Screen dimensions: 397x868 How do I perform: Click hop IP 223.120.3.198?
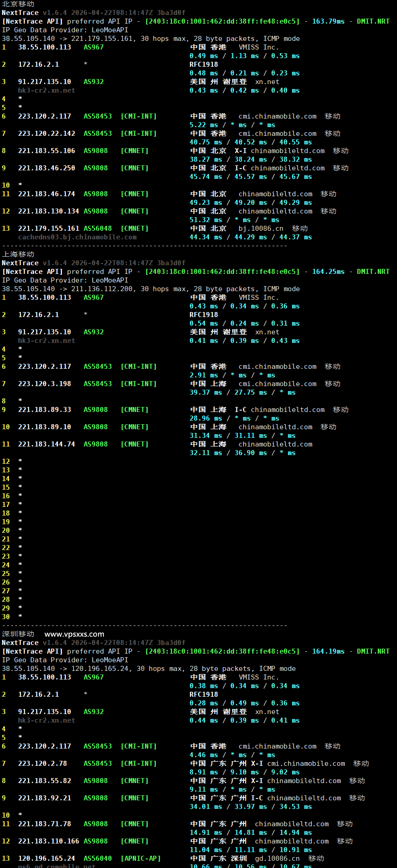tap(44, 384)
